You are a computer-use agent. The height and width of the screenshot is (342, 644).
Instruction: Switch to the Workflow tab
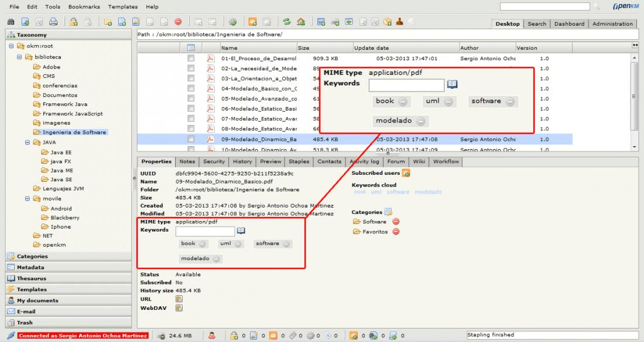446,161
